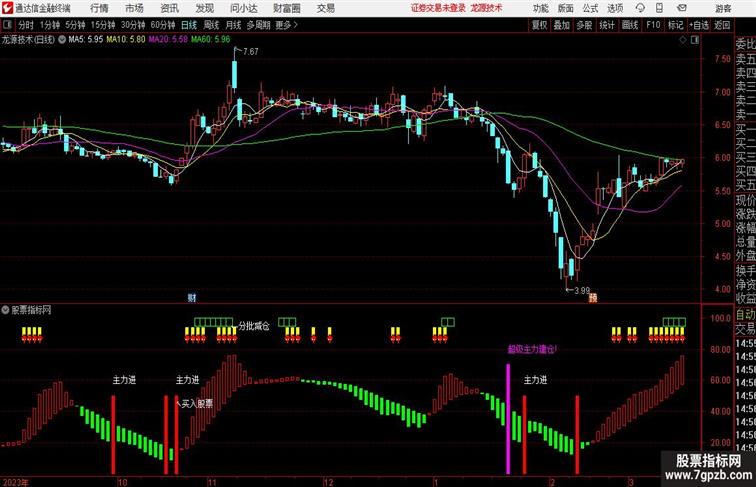756x487 pixels.
Task: Click the diamond icon at chart top right
Action: (683, 40)
